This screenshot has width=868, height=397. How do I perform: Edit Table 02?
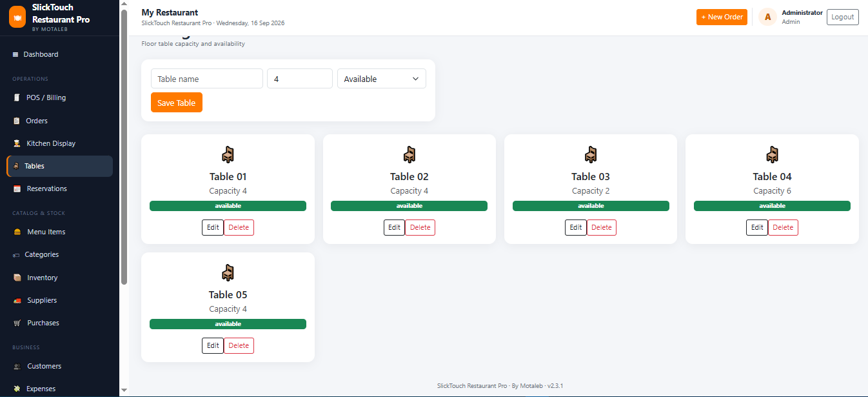pyautogui.click(x=395, y=227)
